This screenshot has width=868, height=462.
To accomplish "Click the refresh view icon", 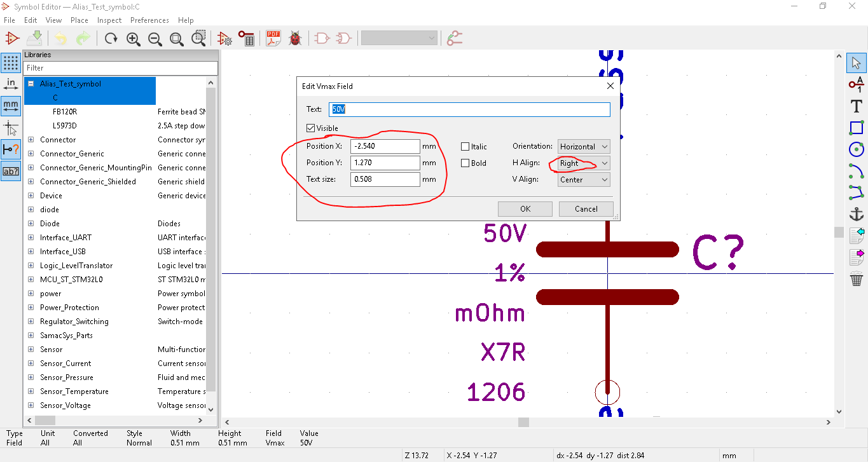I will tap(111, 39).
